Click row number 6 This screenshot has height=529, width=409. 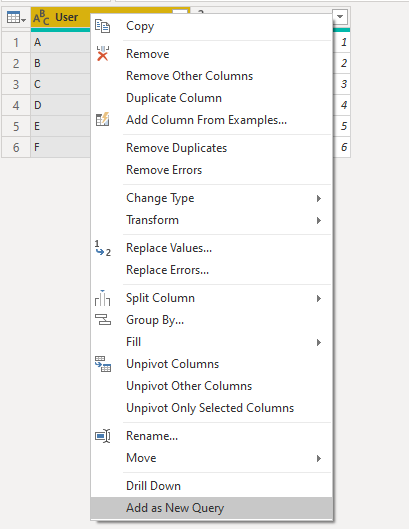(x=16, y=147)
